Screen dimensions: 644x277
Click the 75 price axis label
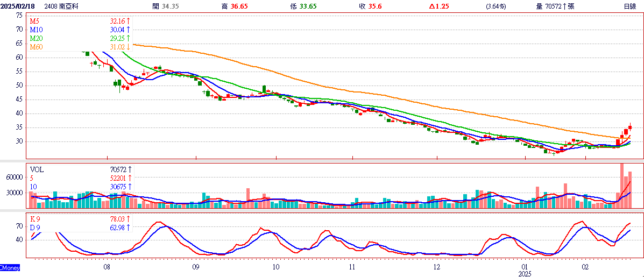tap(19, 15)
